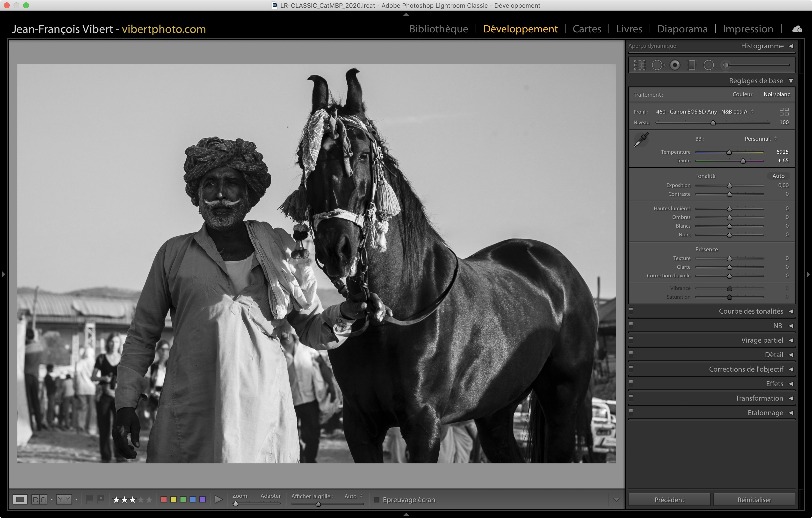Apply the red color label swatch
This screenshot has width=812, height=518.
(x=164, y=499)
